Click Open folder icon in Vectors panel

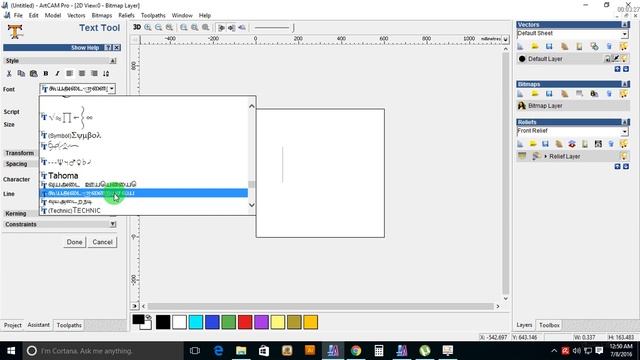point(535,47)
